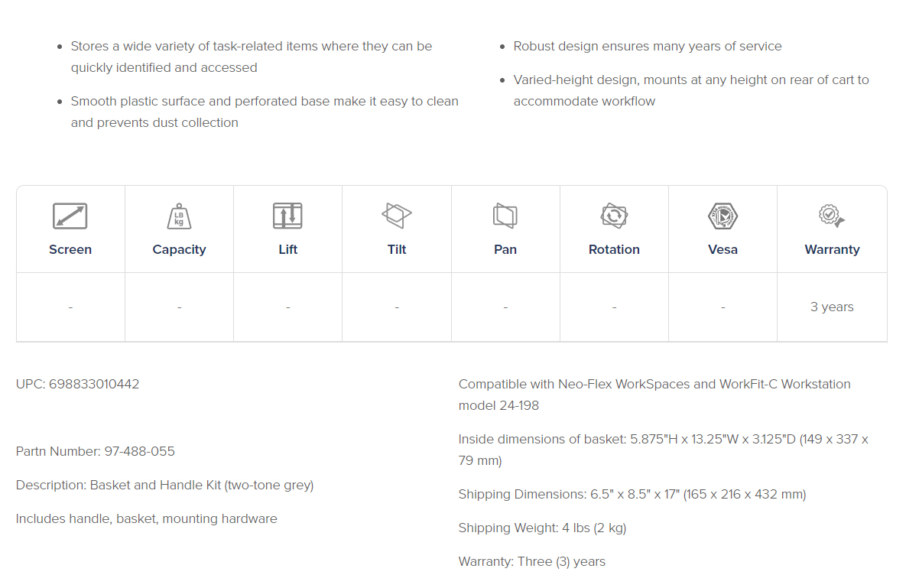Click the Robust design bullet point
906x588 pixels.
[x=647, y=46]
